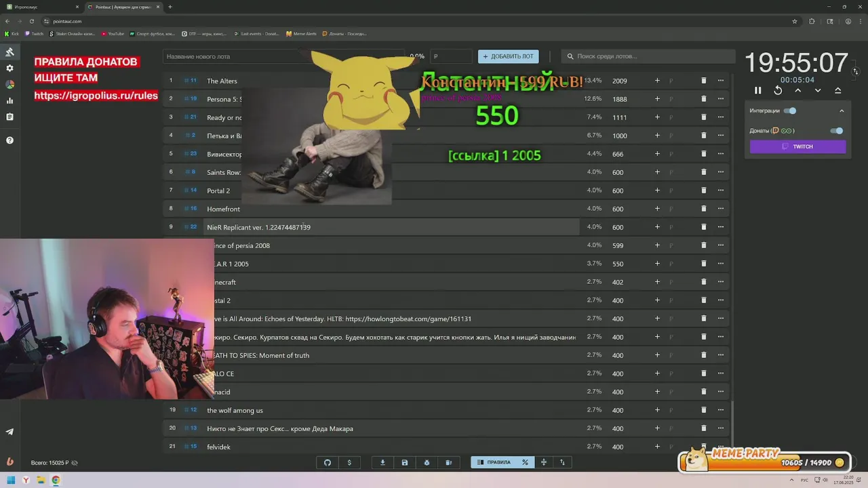
Task: Toggle the Интеграции switch
Action: (790, 110)
